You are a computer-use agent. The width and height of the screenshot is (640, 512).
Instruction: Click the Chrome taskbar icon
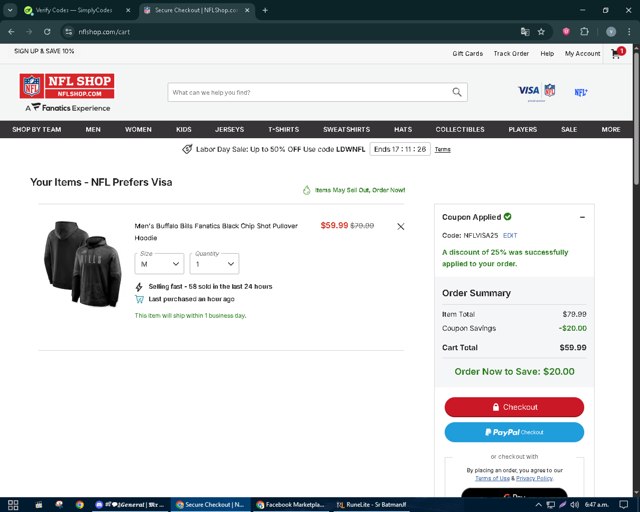[x=80, y=505]
